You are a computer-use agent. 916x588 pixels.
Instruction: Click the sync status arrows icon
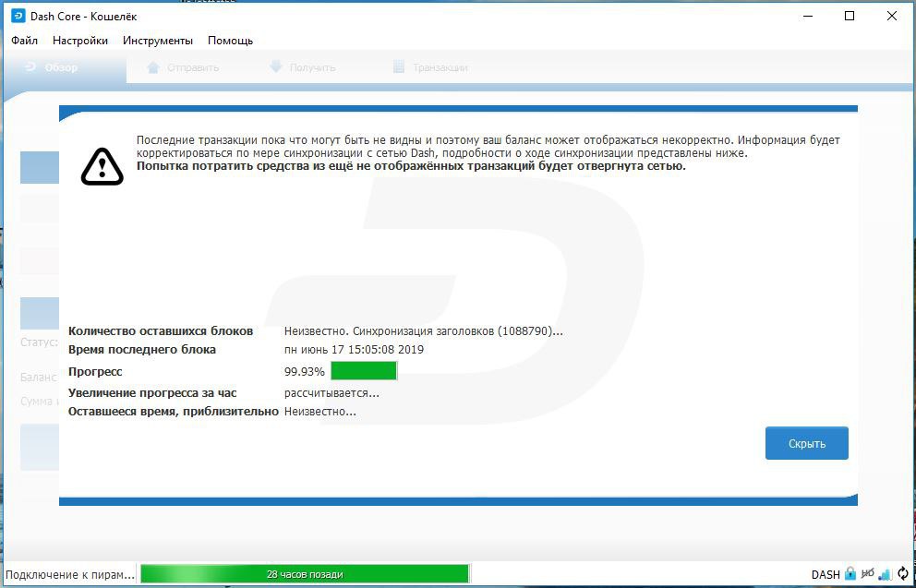[x=904, y=573]
